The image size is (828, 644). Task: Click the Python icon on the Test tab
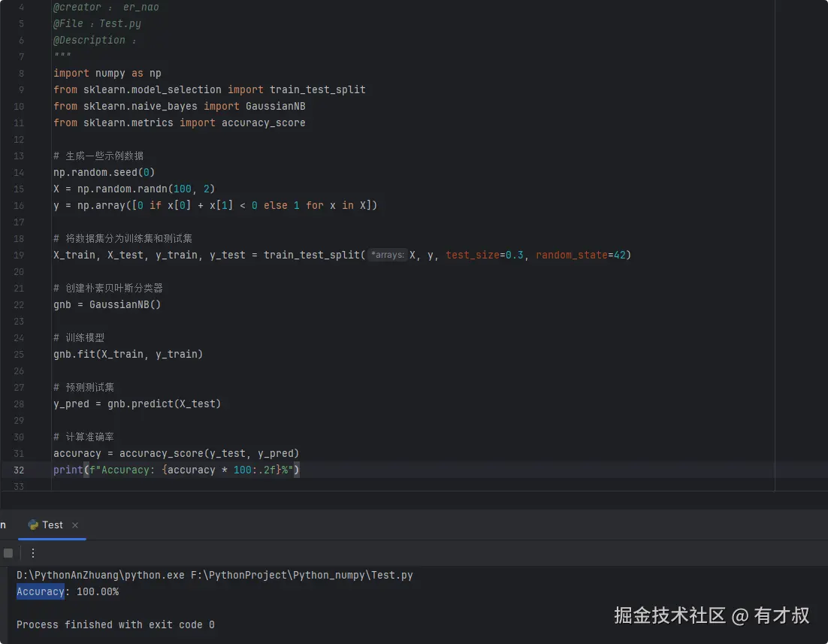[x=32, y=525]
